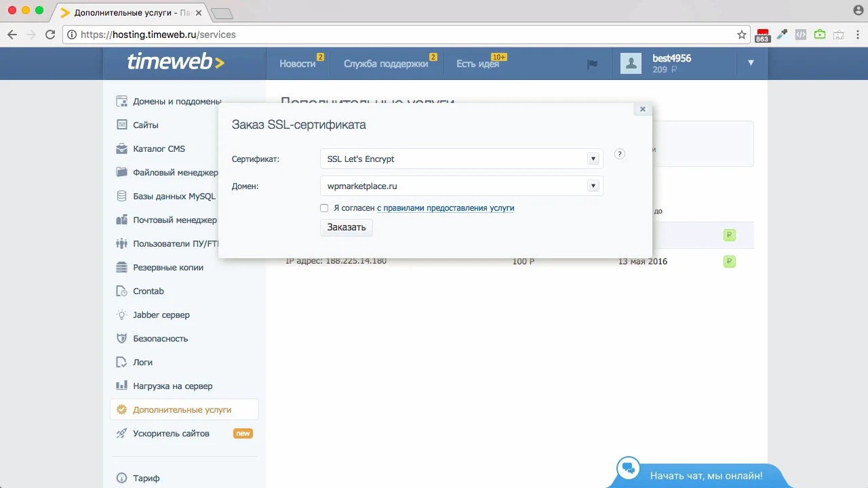Open the Есть идея menu
This screenshot has width=868, height=488.
pos(477,64)
